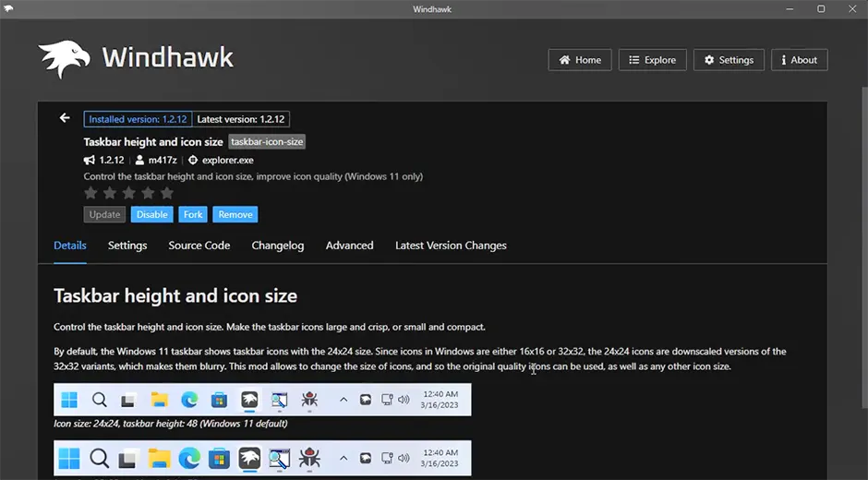The width and height of the screenshot is (868, 480).
Task: Click the second rating star
Action: pyautogui.click(x=110, y=193)
